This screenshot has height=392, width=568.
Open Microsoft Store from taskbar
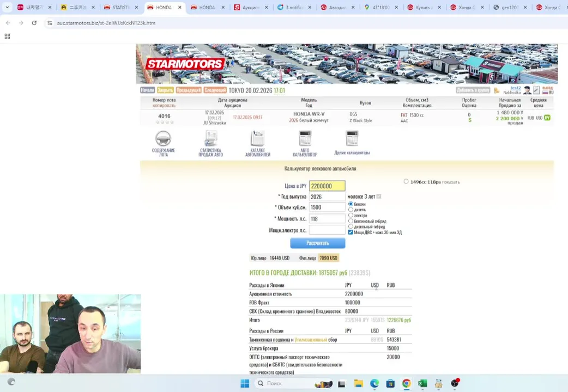[390, 383]
